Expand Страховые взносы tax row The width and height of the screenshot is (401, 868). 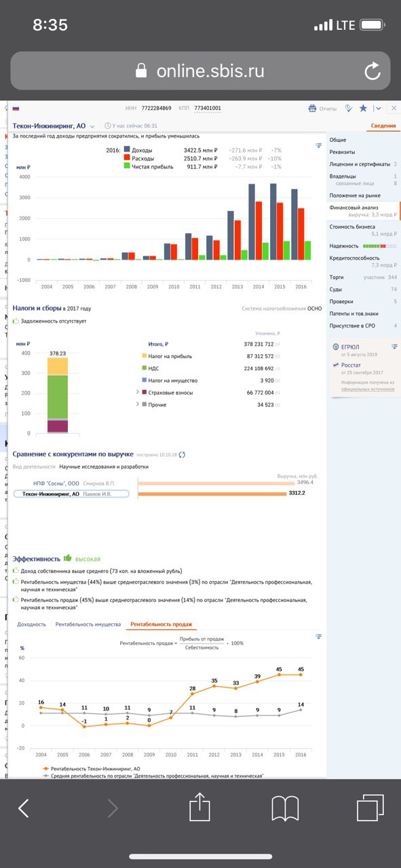click(138, 393)
